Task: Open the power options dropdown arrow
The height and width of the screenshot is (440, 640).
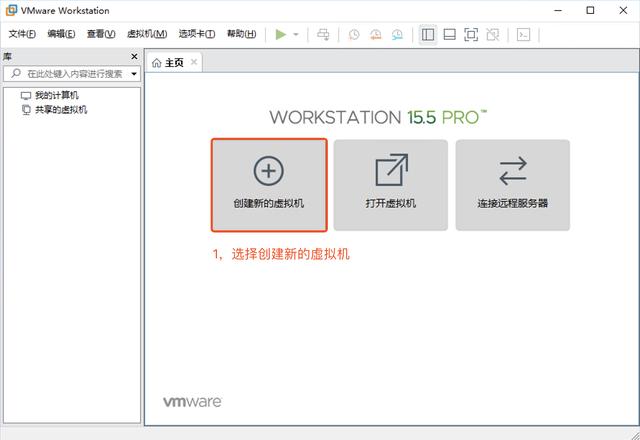Action: (296, 35)
